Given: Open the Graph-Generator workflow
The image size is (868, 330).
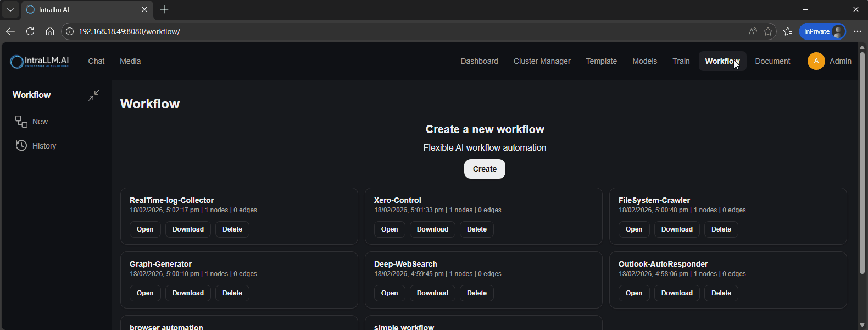Looking at the screenshot, I should point(145,293).
